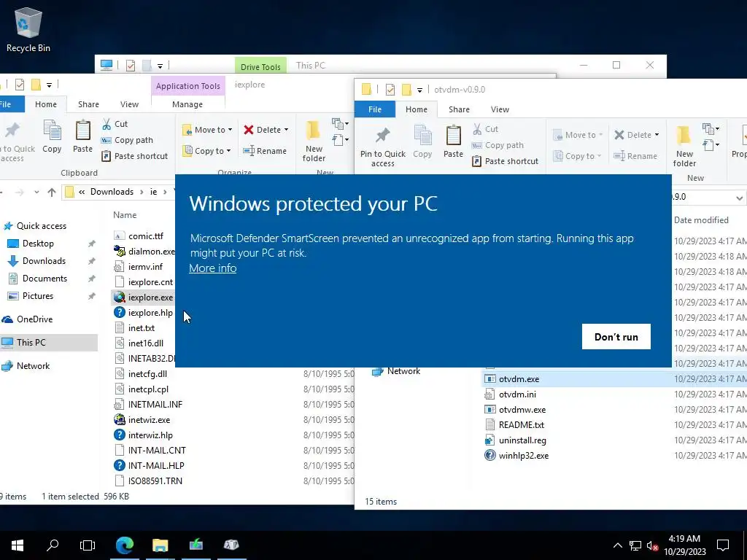Screen dimensions: 747x560
Task: Sort by the Name column header
Action: coord(125,215)
